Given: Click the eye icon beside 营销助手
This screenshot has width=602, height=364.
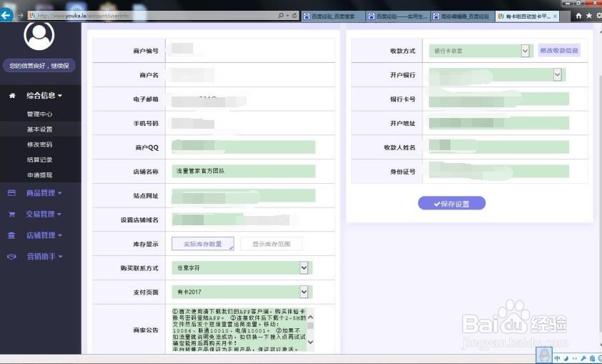Looking at the screenshot, I should (12, 257).
